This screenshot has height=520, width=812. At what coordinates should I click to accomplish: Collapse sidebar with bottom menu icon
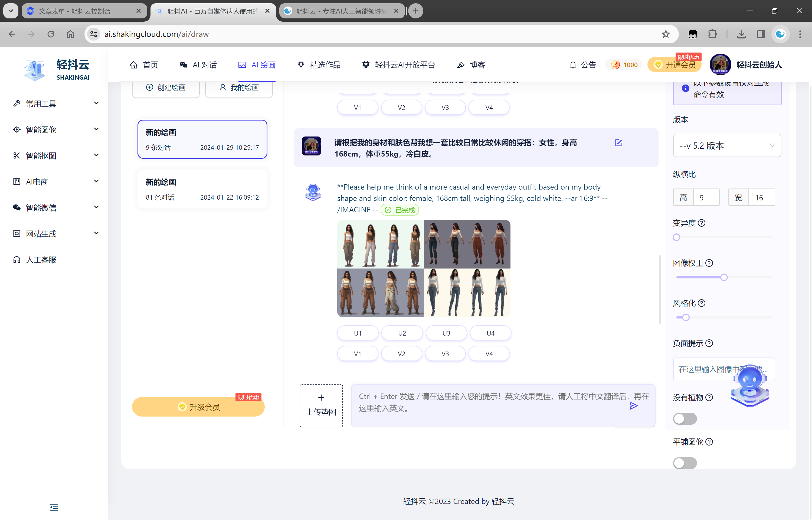(54, 507)
